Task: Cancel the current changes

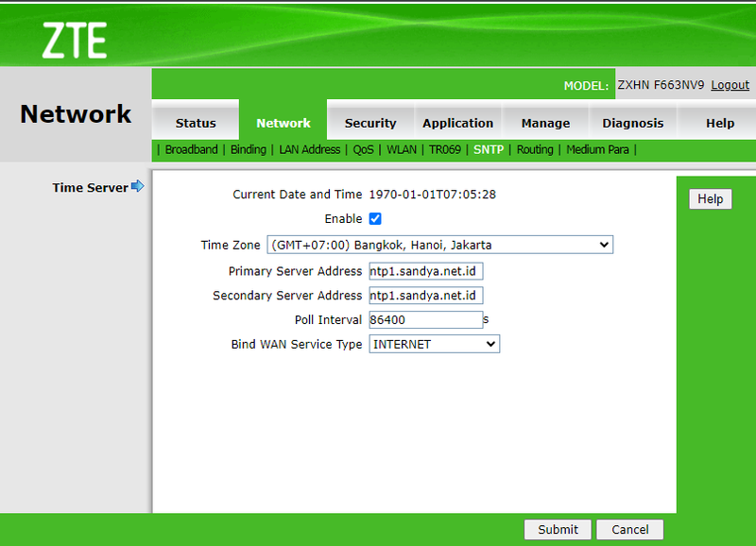Action: point(629,529)
